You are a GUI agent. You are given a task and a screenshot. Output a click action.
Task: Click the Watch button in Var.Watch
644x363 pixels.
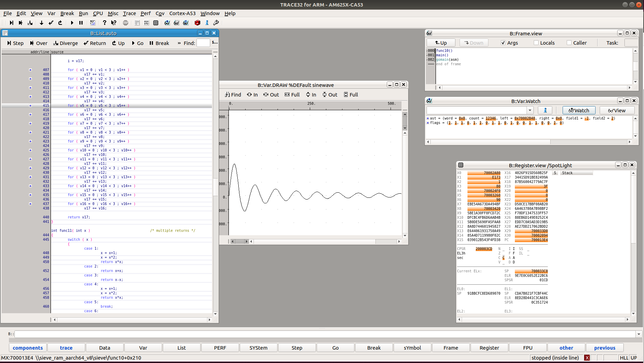[579, 110]
